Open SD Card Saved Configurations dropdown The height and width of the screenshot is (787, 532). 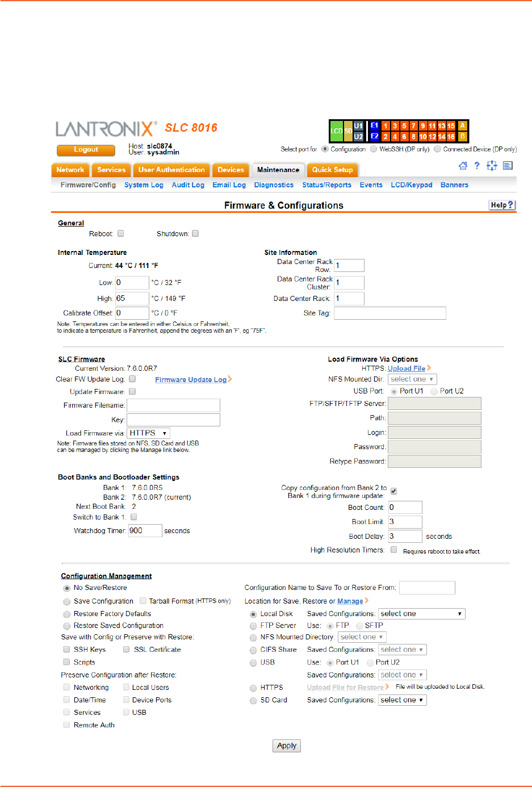click(x=402, y=700)
